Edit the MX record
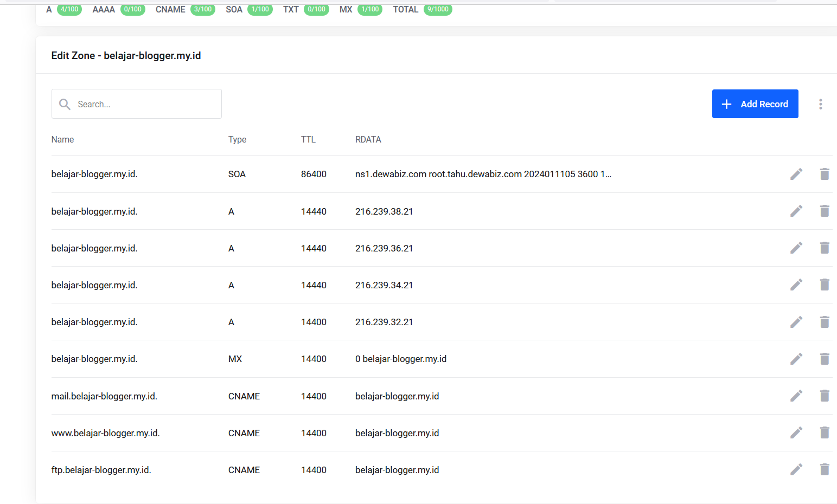Image resolution: width=837 pixels, height=504 pixels. pos(796,359)
